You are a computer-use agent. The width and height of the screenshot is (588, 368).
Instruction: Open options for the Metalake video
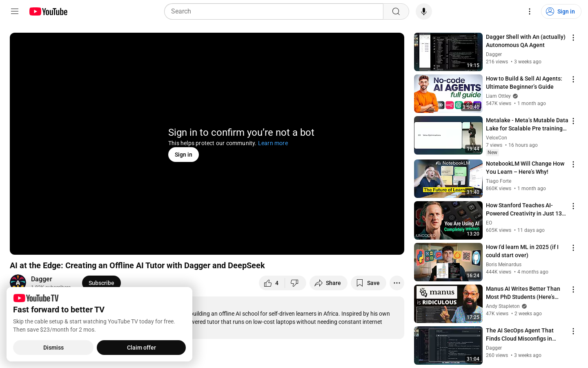(573, 121)
